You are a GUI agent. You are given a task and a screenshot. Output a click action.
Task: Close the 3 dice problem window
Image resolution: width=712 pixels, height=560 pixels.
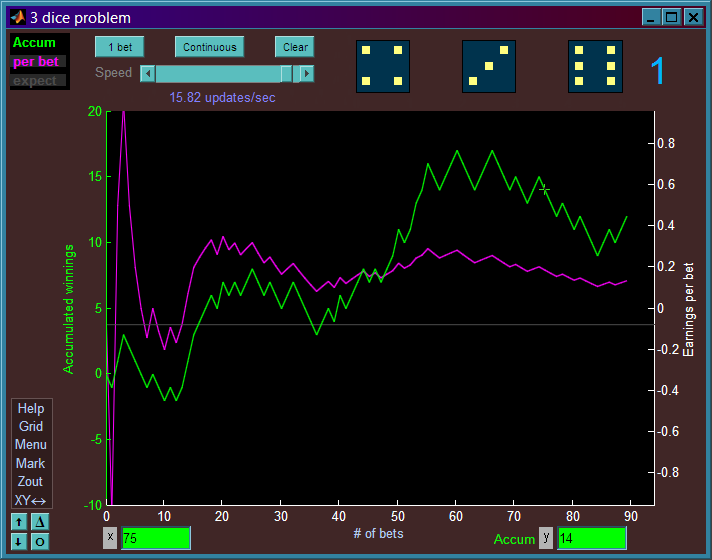693,18
